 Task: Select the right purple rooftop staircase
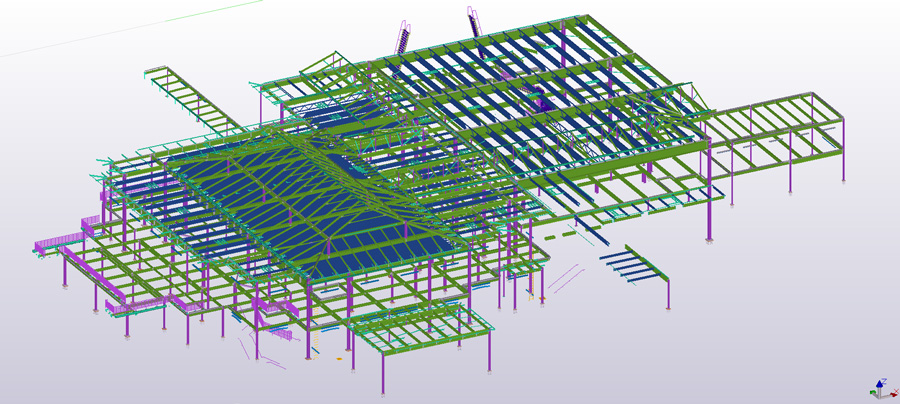473,24
